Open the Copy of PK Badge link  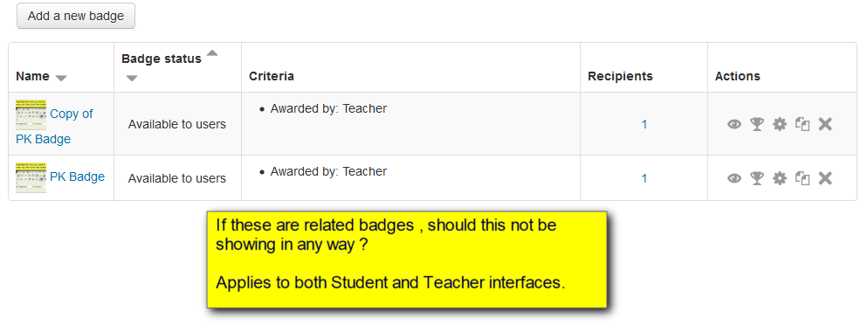point(54,127)
